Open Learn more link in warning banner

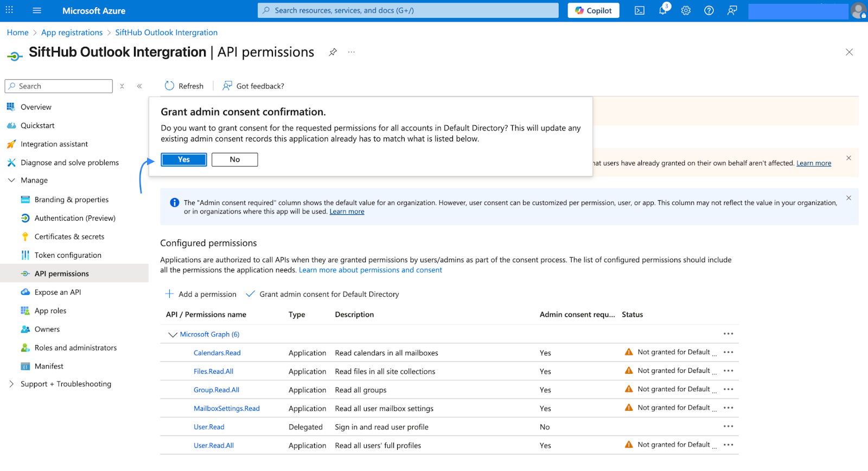click(813, 163)
